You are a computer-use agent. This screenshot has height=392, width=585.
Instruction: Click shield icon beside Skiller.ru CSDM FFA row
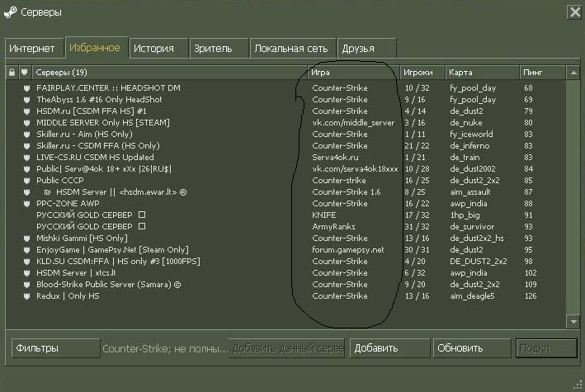(x=26, y=146)
